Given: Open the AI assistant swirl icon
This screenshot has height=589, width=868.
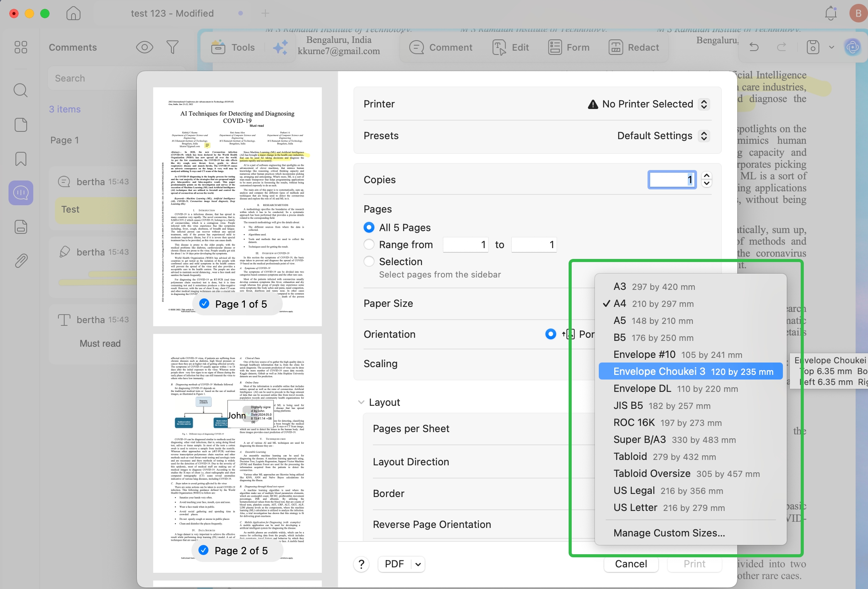Looking at the screenshot, I should click(853, 47).
